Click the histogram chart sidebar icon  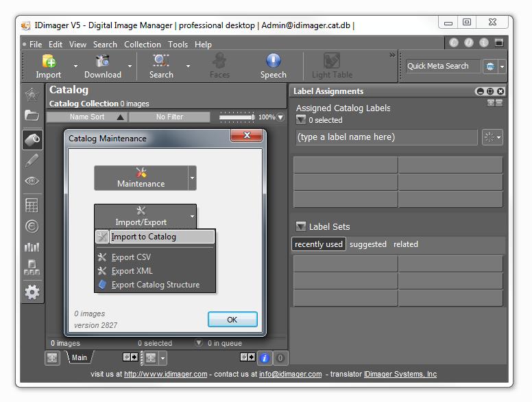(x=32, y=247)
